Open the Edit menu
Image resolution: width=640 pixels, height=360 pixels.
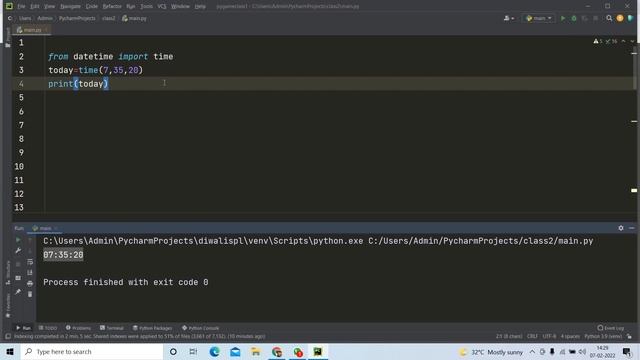click(35, 6)
